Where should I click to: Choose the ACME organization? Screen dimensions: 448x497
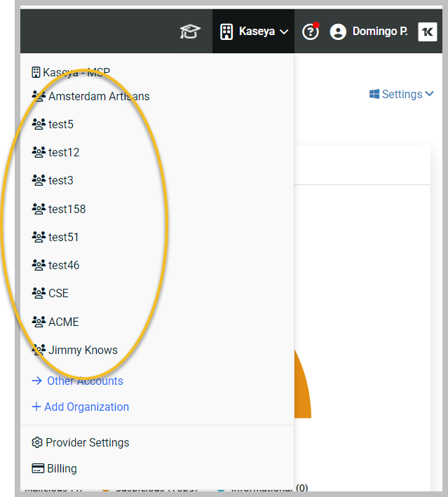[63, 322]
